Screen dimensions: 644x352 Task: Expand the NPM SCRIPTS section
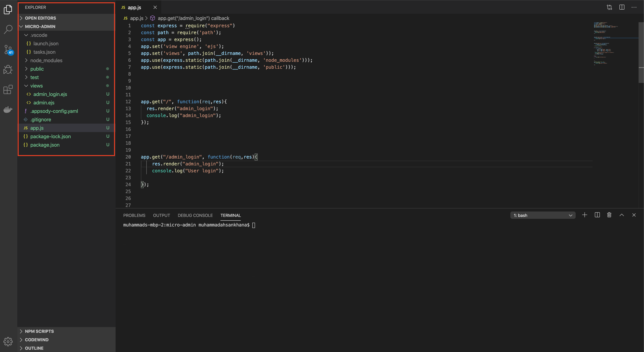39,331
